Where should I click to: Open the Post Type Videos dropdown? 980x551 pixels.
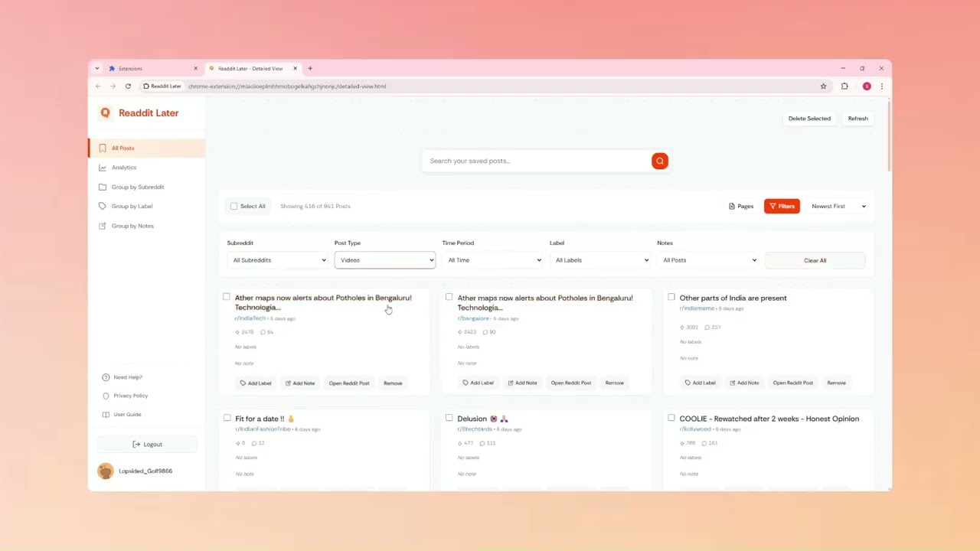384,260
